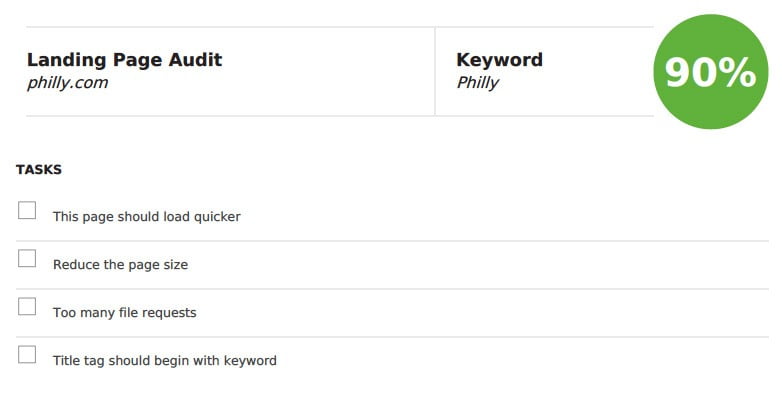Click the green 90% score circle

tap(711, 72)
